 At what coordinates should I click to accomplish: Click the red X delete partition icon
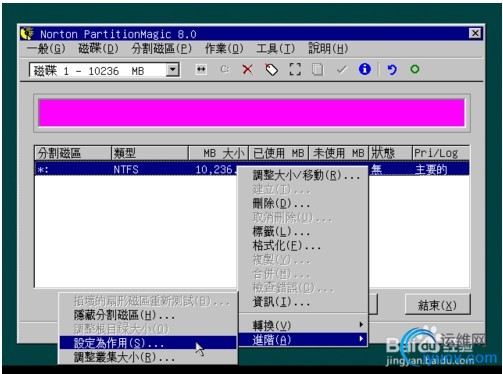248,70
